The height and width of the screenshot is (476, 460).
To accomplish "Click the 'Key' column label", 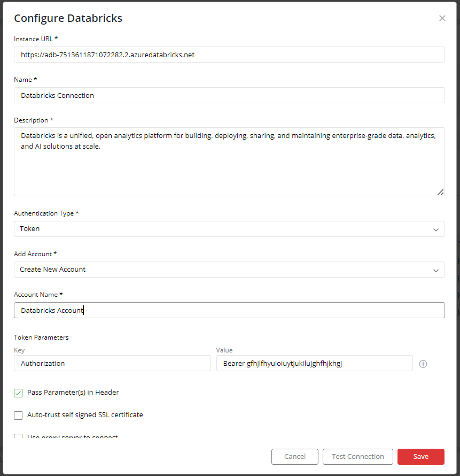I will (19, 350).
